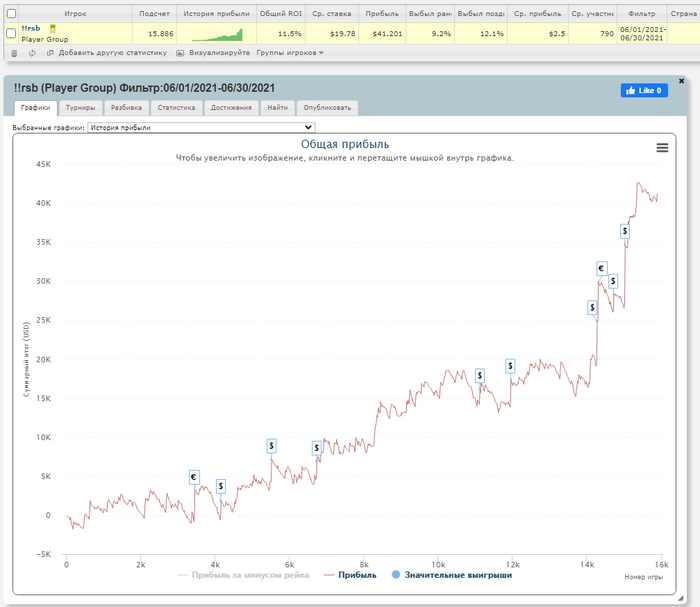Toggle Прибыль за минусом рейка legend item
This screenshot has width=700, height=607.
(x=243, y=575)
